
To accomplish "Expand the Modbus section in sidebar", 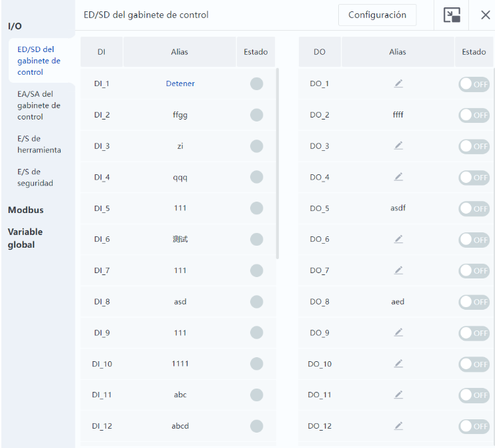I will pos(25,210).
